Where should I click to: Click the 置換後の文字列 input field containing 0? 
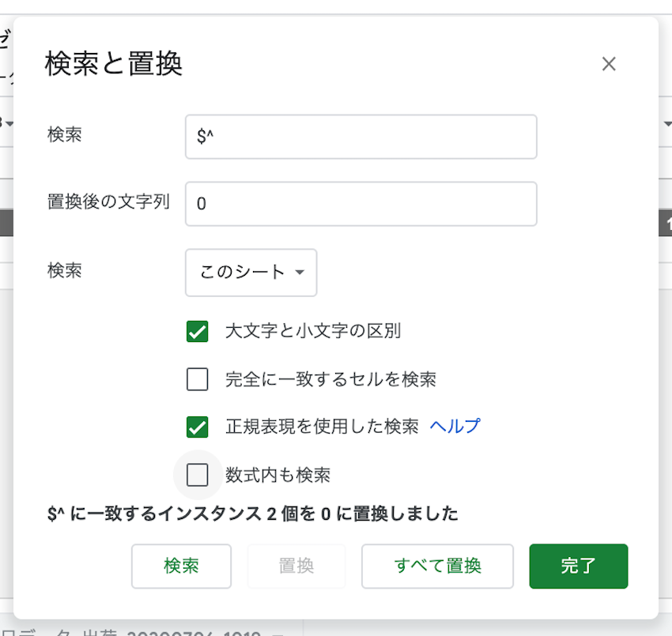361,204
